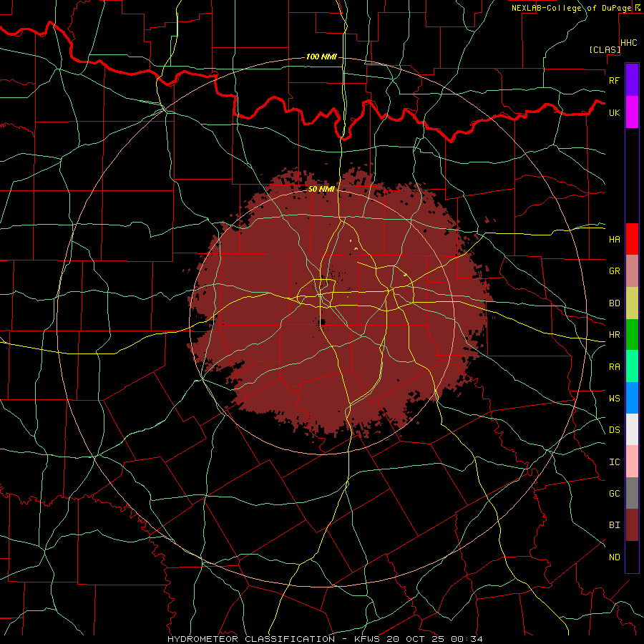
Task: Click the 50 NMI range ring label
Action: (x=321, y=189)
